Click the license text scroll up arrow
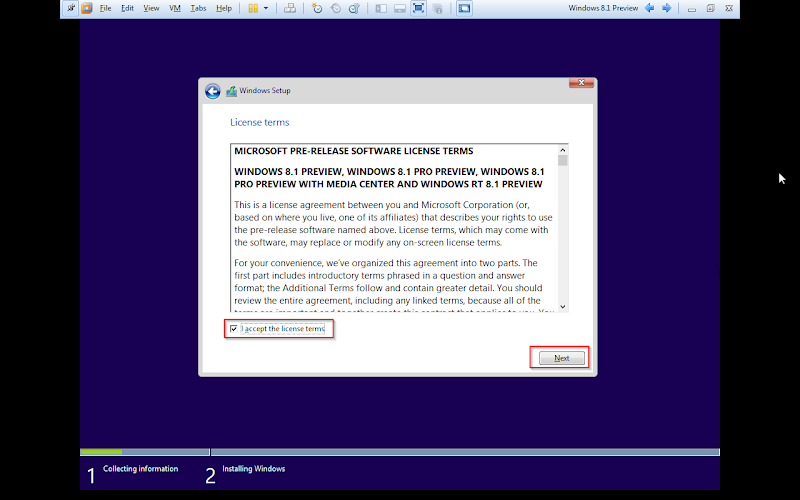 563,150
